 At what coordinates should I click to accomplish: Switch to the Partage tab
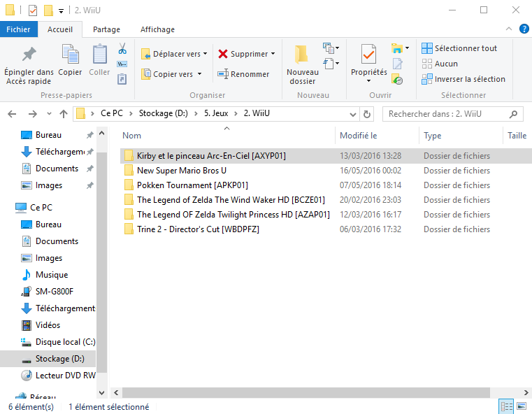click(x=106, y=29)
